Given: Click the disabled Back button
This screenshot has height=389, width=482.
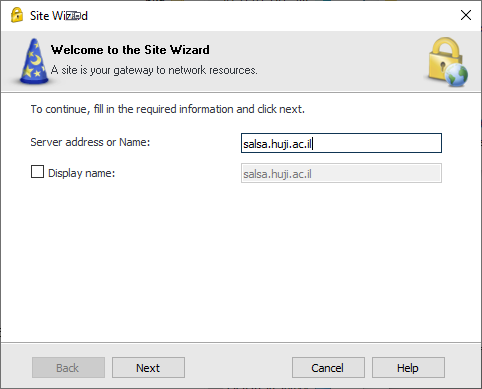Looking at the screenshot, I should click(x=68, y=368).
